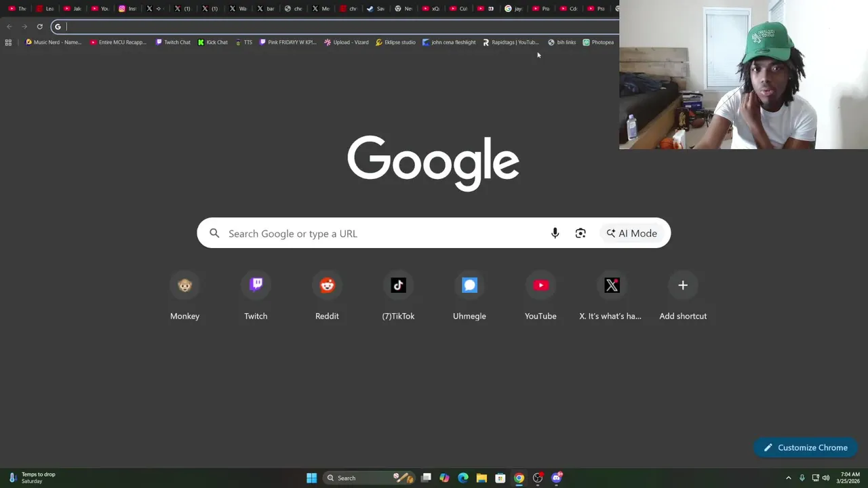Switch to the 'che' tab
The width and height of the screenshot is (868, 488).
[293, 9]
